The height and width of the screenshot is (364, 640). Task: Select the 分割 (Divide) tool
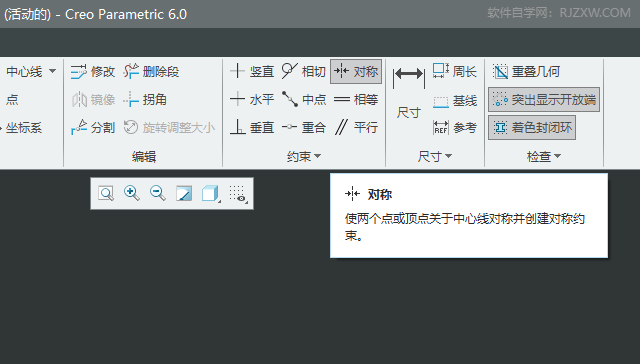93,128
